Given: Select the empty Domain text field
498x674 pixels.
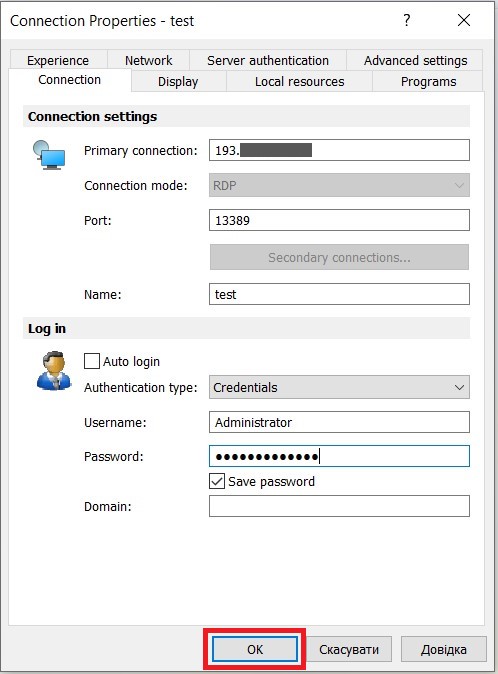Looking at the screenshot, I should pyautogui.click(x=339, y=506).
